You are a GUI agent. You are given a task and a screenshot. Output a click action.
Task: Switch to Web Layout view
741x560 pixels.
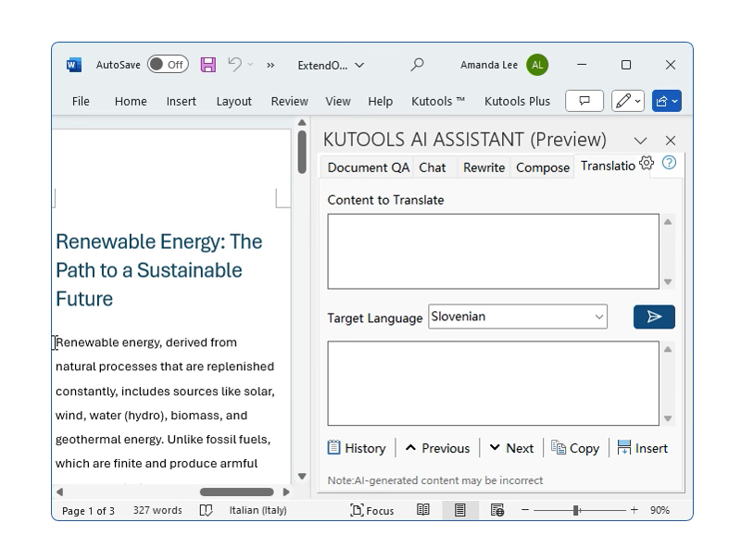pyautogui.click(x=497, y=510)
